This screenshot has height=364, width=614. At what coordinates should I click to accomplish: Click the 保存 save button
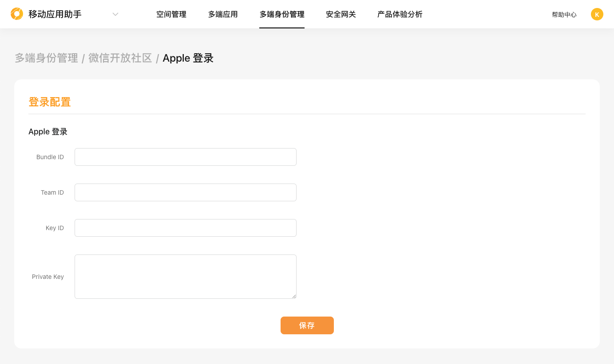point(307,325)
